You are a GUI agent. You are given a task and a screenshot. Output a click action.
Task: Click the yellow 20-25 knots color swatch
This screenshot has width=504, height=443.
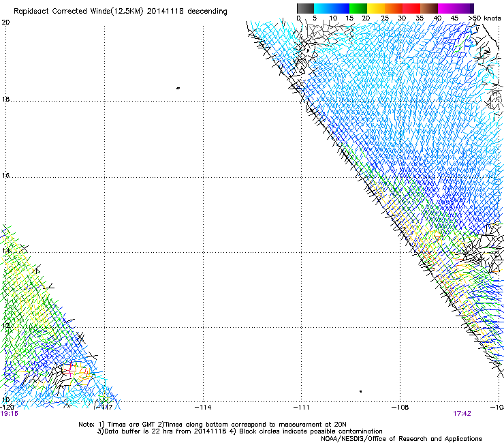click(x=376, y=8)
